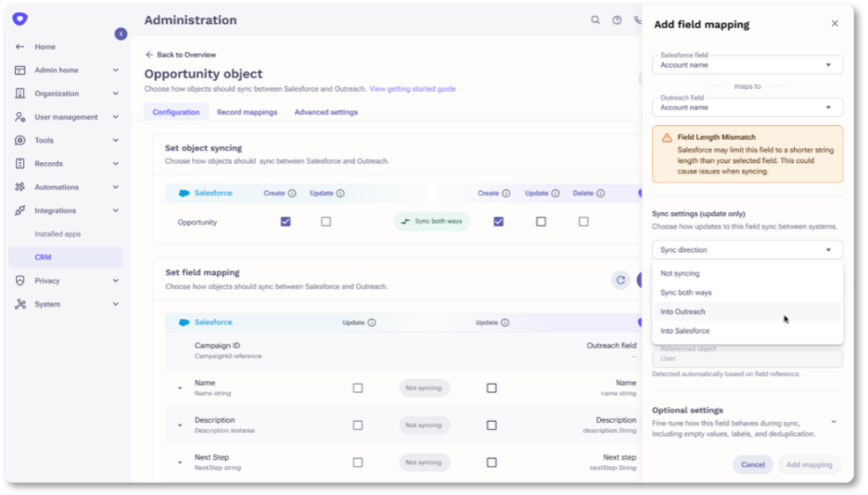The height and width of the screenshot is (495, 868).
Task: Toggle the Opportunity Outreach Create checkbox
Action: click(499, 222)
